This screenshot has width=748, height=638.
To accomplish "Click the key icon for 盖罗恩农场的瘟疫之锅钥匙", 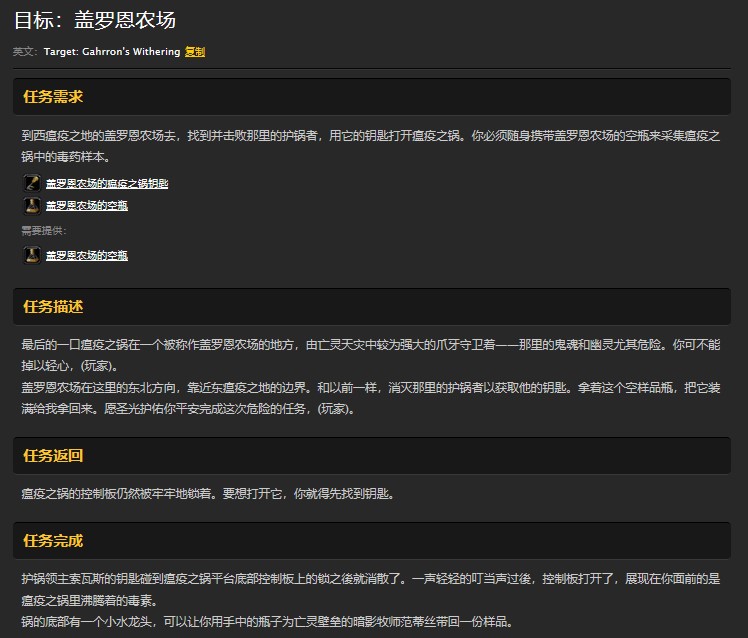I will tap(32, 183).
